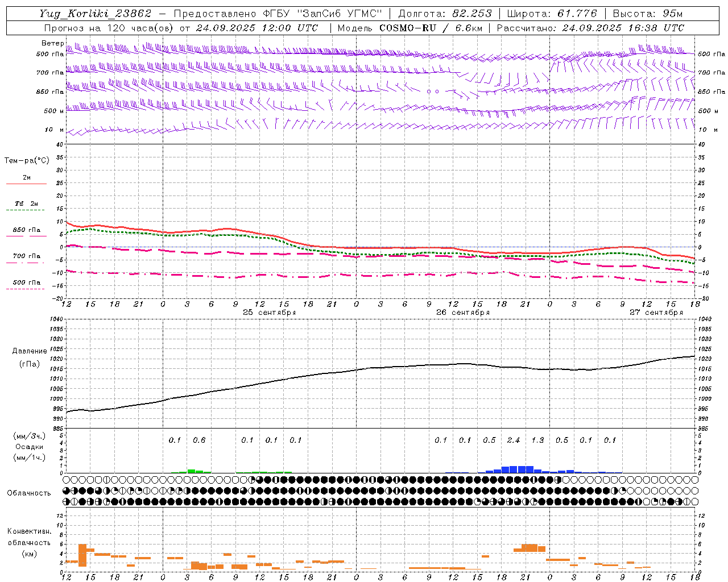The width and height of the screenshot is (728, 582).
Task: Click the tallest green precipitation bar
Action: click(191, 471)
